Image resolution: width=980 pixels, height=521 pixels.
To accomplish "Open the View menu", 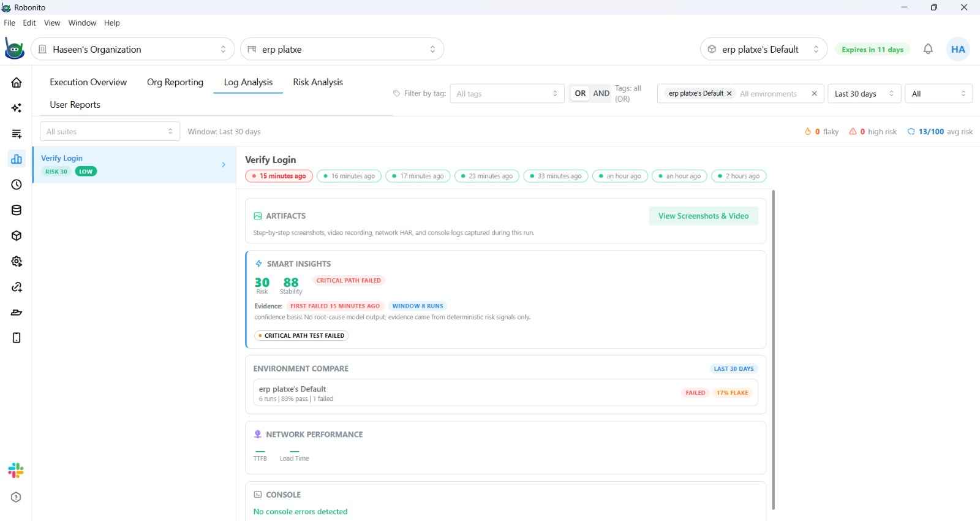I will (x=52, y=23).
